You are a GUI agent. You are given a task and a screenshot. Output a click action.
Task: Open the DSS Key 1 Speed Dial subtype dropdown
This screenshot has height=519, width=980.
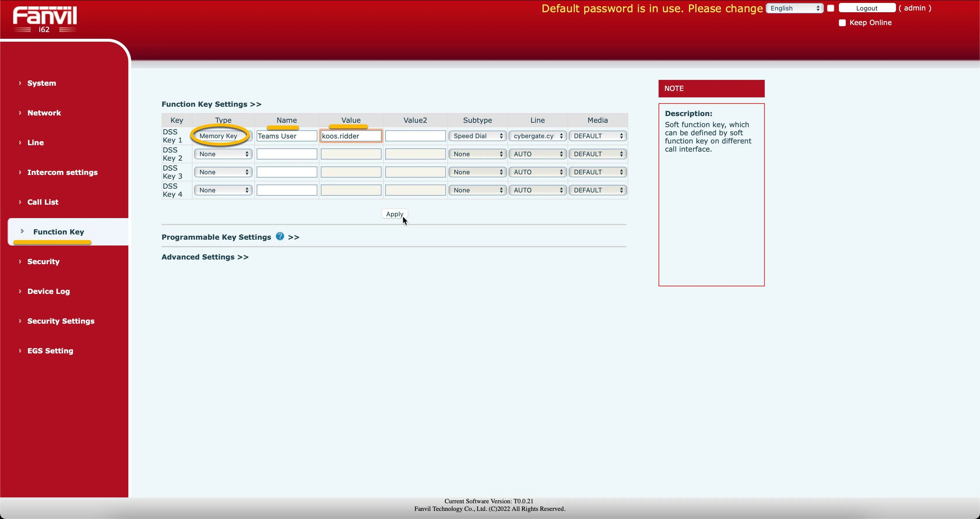477,136
